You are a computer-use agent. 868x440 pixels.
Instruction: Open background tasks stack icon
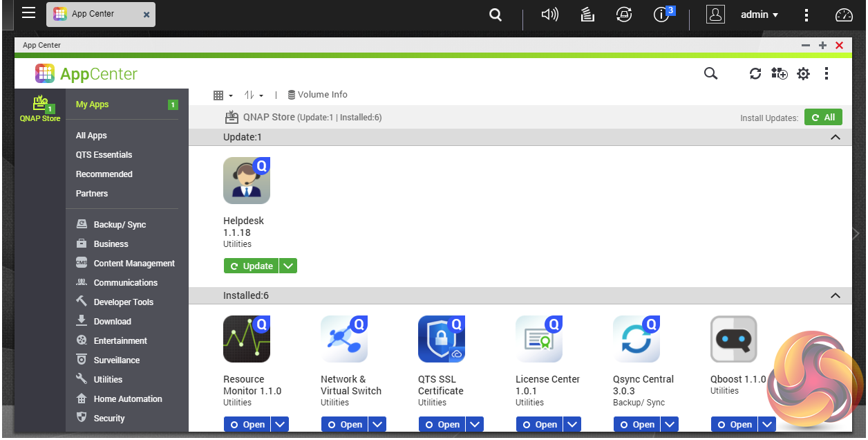coord(587,15)
